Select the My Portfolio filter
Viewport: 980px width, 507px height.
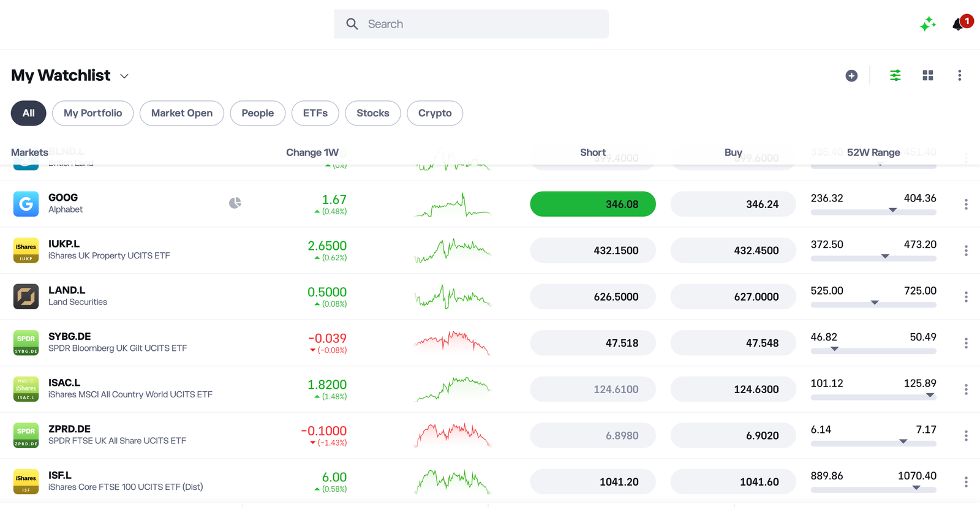pos(93,113)
